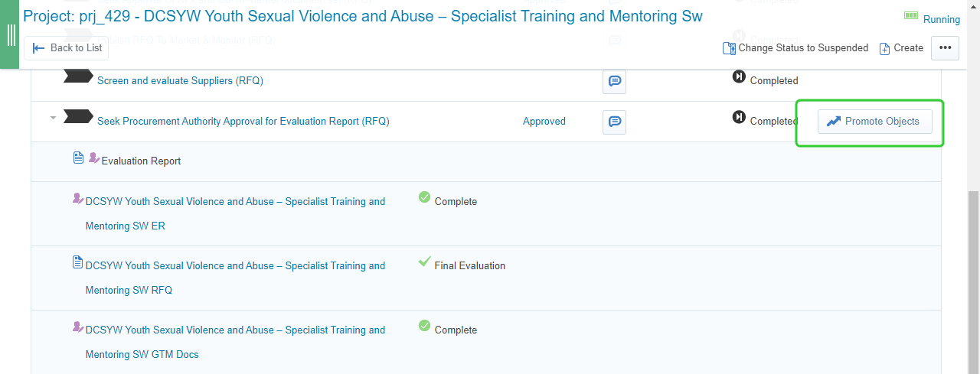Image resolution: width=980 pixels, height=374 pixels.
Task: Expand the green left sidebar handle
Action: (x=11, y=34)
